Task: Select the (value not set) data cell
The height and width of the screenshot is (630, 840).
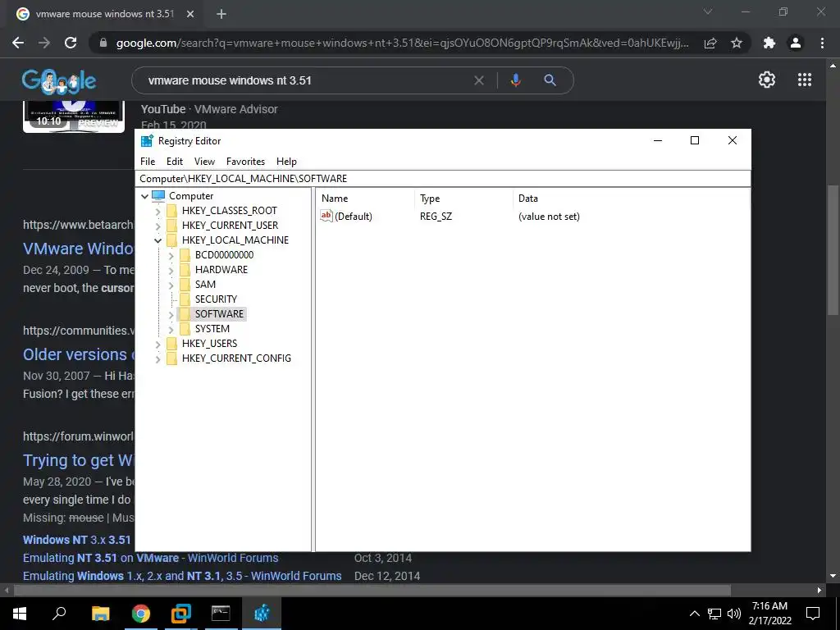Action: click(x=549, y=217)
